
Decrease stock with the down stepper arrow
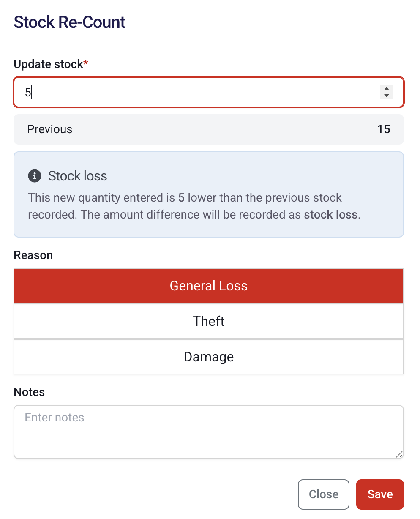click(x=386, y=95)
